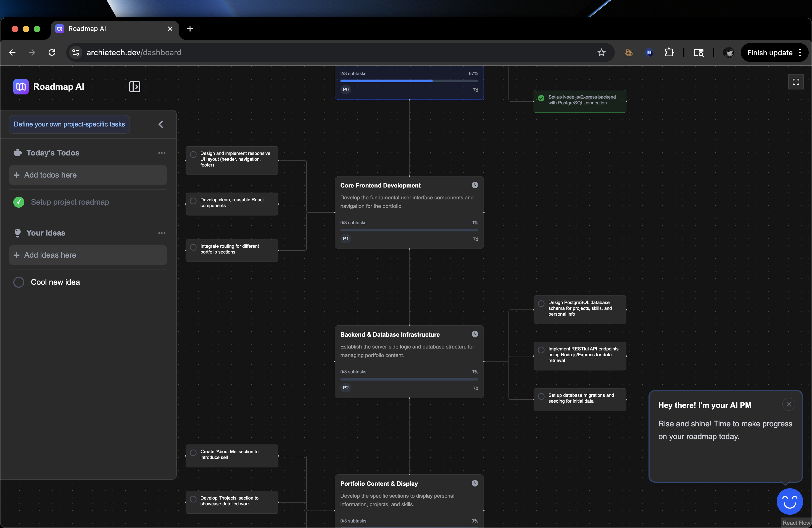Click the fullscreen canvas icon

click(796, 82)
